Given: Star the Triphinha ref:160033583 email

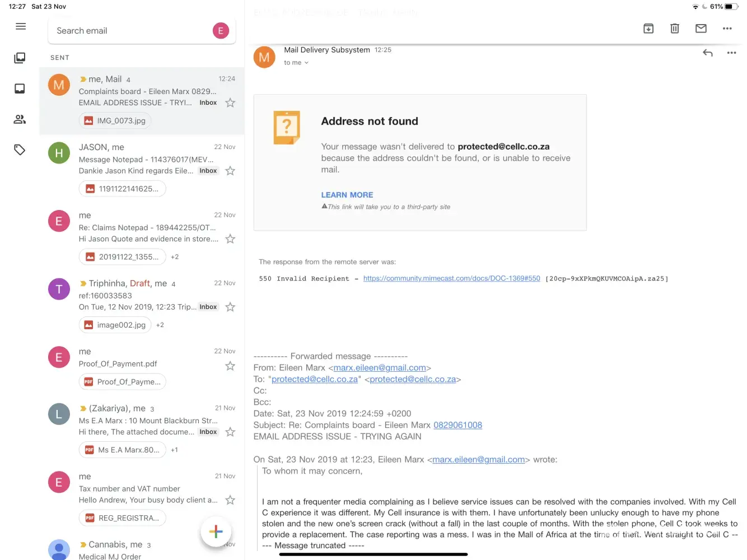Looking at the screenshot, I should [230, 307].
